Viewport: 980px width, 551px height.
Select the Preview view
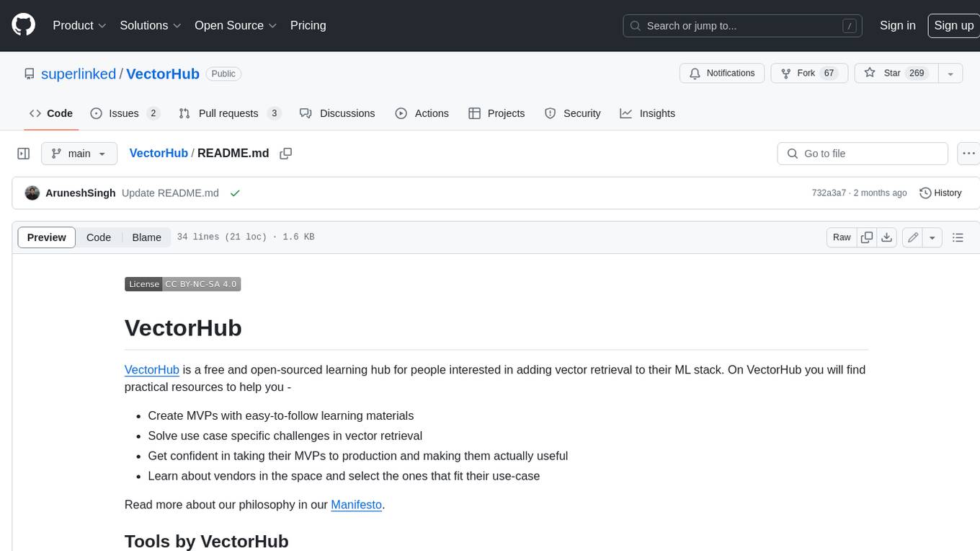coord(47,237)
